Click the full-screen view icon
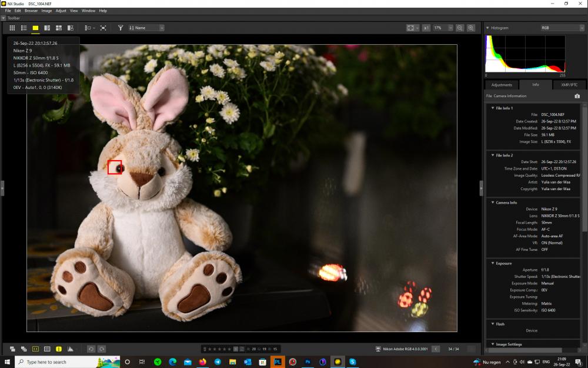The width and height of the screenshot is (588, 368). (x=103, y=28)
